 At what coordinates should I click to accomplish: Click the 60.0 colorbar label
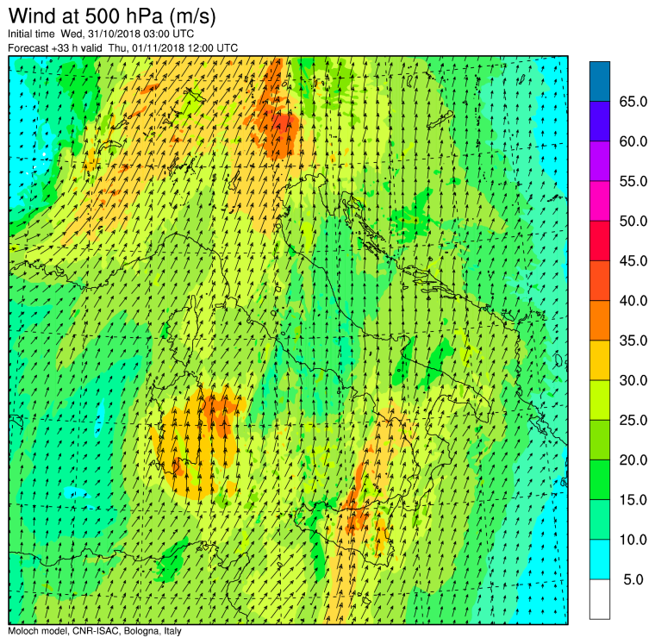[x=633, y=141]
